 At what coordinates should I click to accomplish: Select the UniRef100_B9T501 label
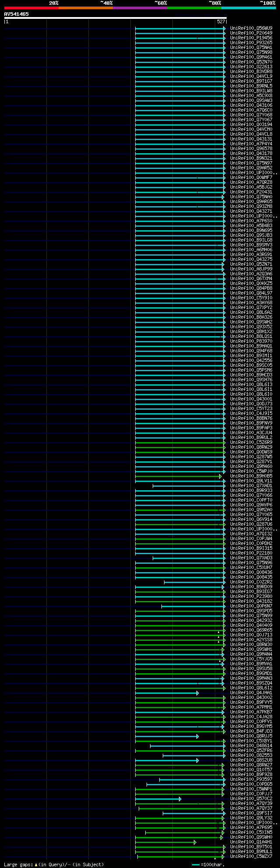point(251,847)
